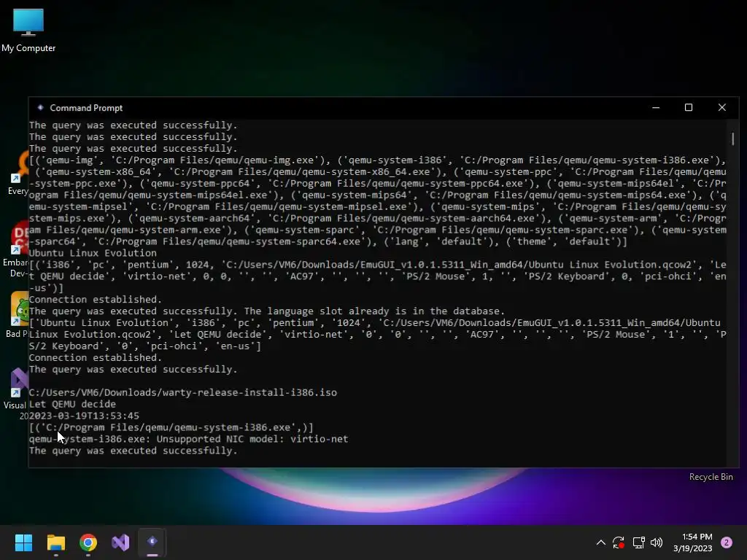The height and width of the screenshot is (560, 747).
Task: Click the 'Unsupported NIC model: virtio-net' error line
Action: [188, 439]
